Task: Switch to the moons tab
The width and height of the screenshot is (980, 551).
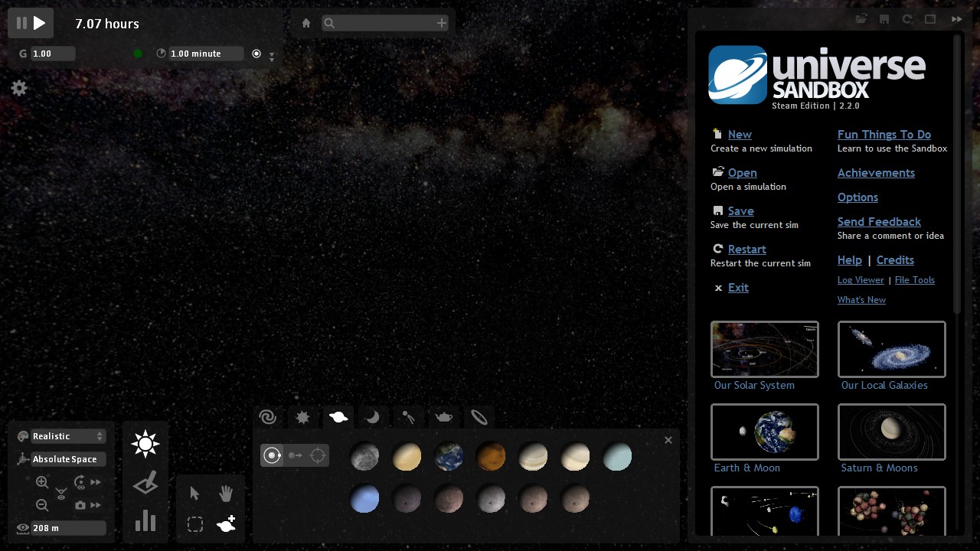Action: pyautogui.click(x=372, y=417)
